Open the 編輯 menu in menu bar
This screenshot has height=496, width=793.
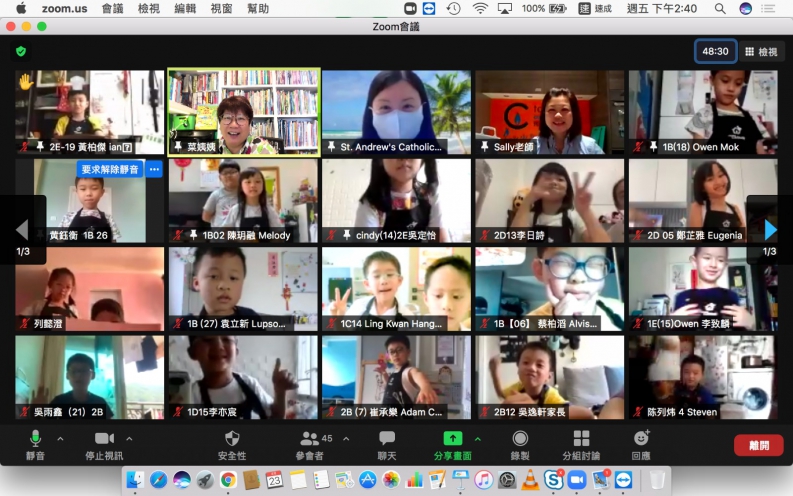[x=185, y=8]
